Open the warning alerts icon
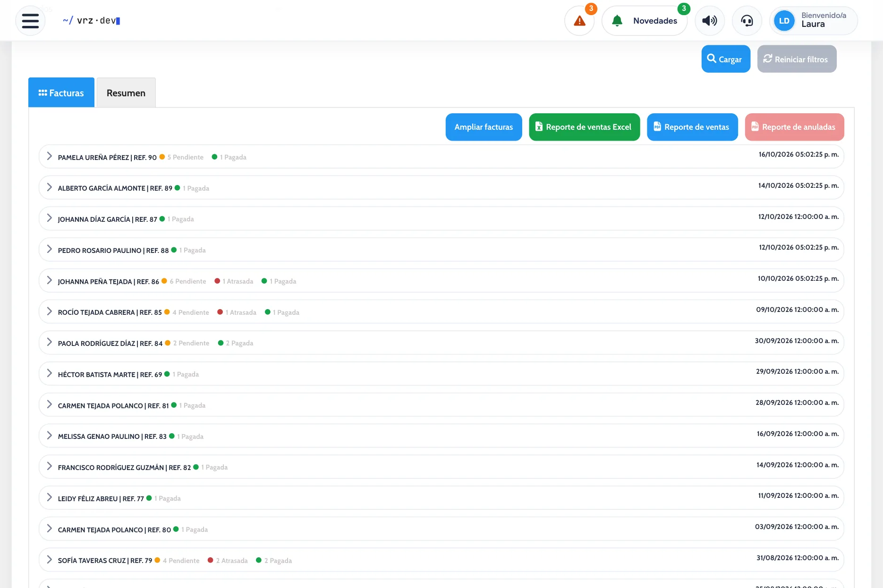Image resolution: width=883 pixels, height=588 pixels. (x=579, y=21)
